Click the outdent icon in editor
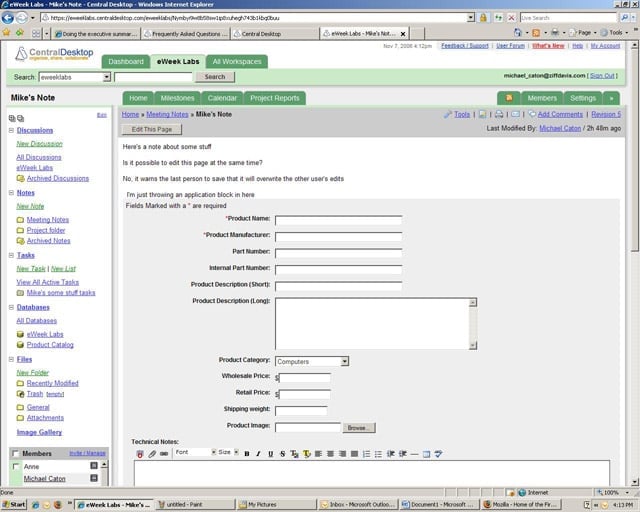The height and width of the screenshot is (512, 640). 391,454
